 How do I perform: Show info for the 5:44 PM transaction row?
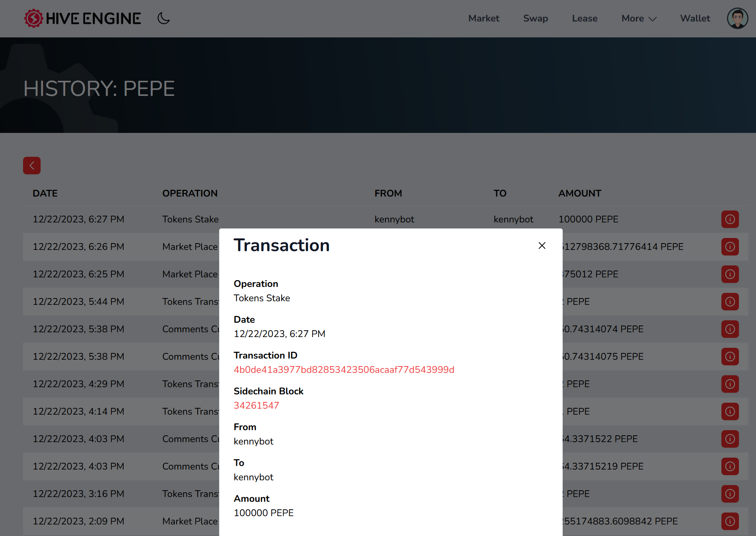coord(730,302)
